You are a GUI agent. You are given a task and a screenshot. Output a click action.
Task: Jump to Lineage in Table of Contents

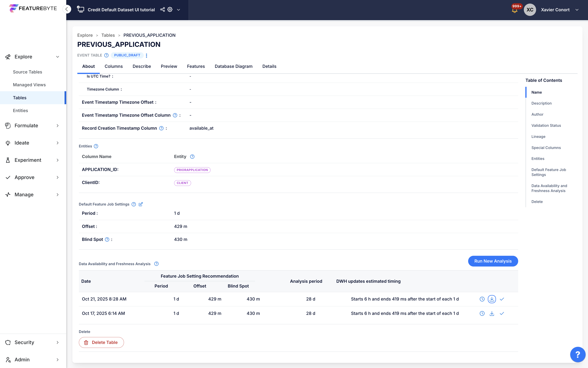coord(538,137)
